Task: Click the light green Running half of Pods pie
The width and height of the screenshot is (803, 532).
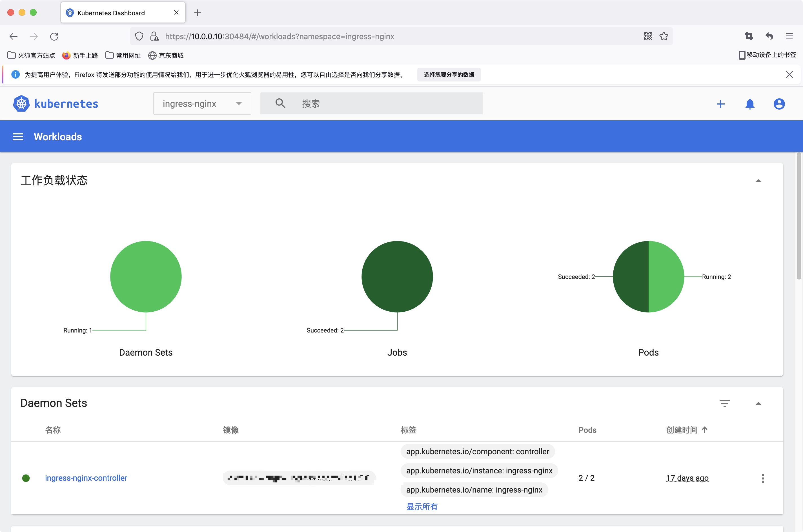Action: (x=666, y=276)
